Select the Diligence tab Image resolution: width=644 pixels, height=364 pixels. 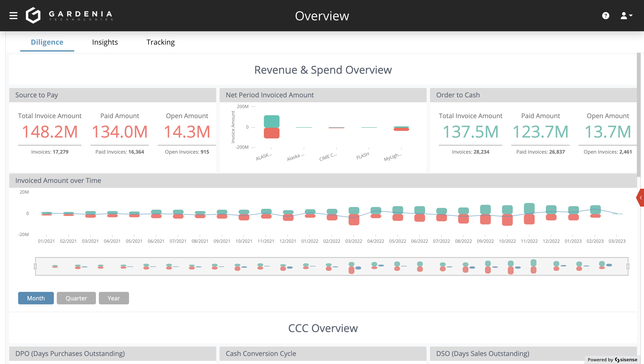click(x=47, y=42)
